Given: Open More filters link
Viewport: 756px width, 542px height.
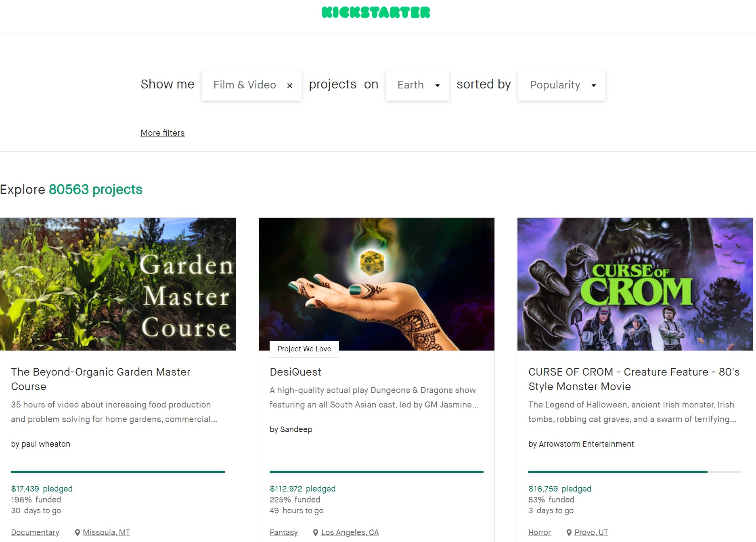Looking at the screenshot, I should pos(163,133).
